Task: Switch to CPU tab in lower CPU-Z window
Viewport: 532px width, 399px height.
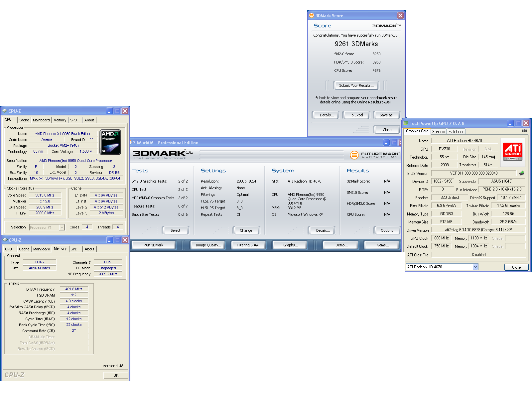Action: (9, 249)
